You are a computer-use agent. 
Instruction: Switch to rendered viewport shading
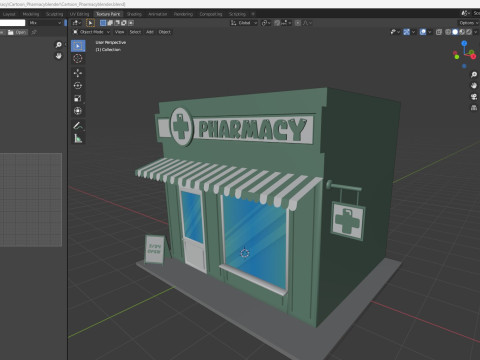(469, 32)
